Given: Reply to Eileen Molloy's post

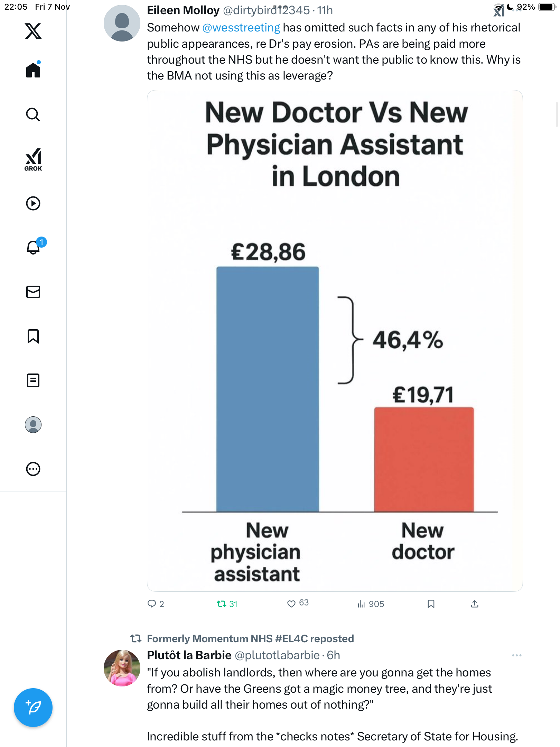Looking at the screenshot, I should coord(152,604).
